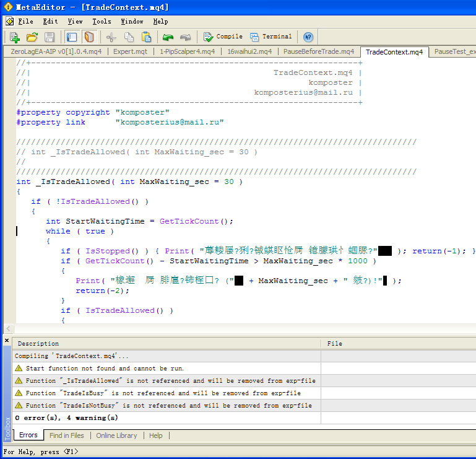Click the Cut scissors icon

coord(111,37)
